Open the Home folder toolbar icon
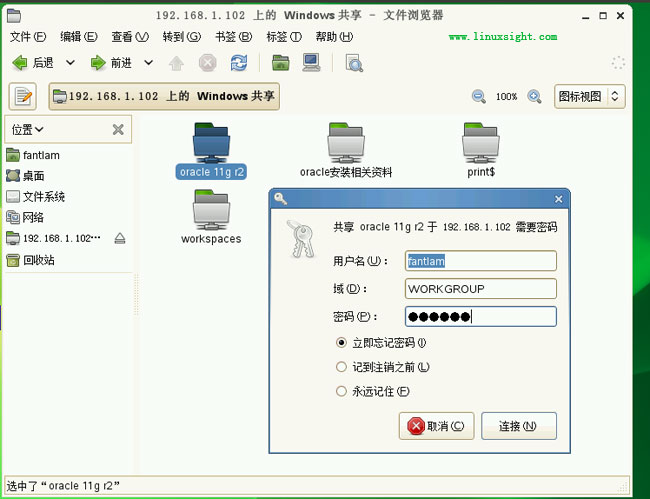This screenshot has height=499, width=650. [281, 63]
